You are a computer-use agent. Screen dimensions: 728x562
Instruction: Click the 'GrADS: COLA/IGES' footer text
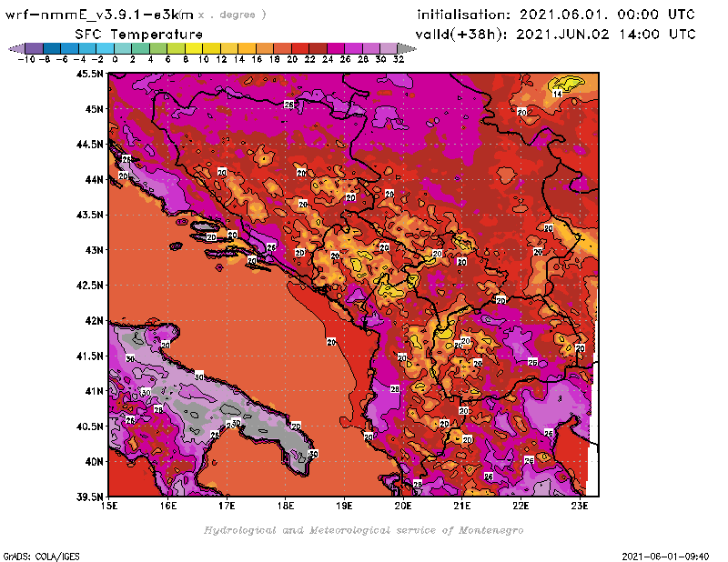(x=41, y=556)
